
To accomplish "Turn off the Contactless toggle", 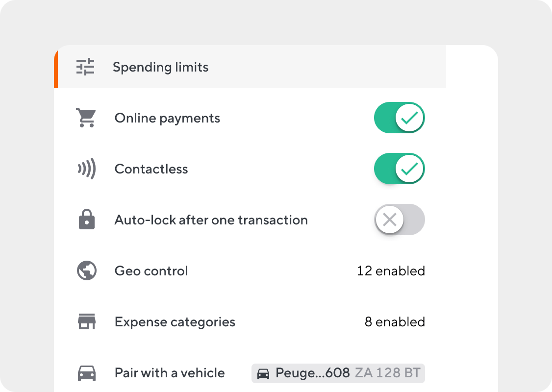I will (400, 169).
